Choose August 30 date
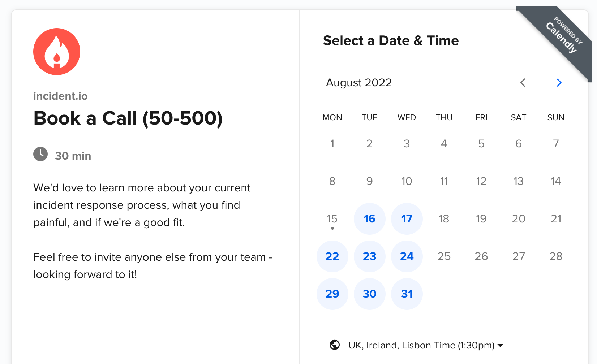Viewport: 597px width, 364px height. 369,294
